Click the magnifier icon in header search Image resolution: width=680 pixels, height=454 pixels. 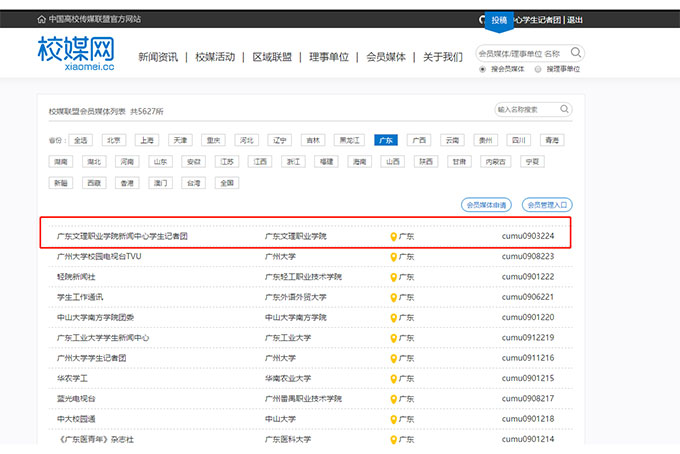(x=577, y=53)
